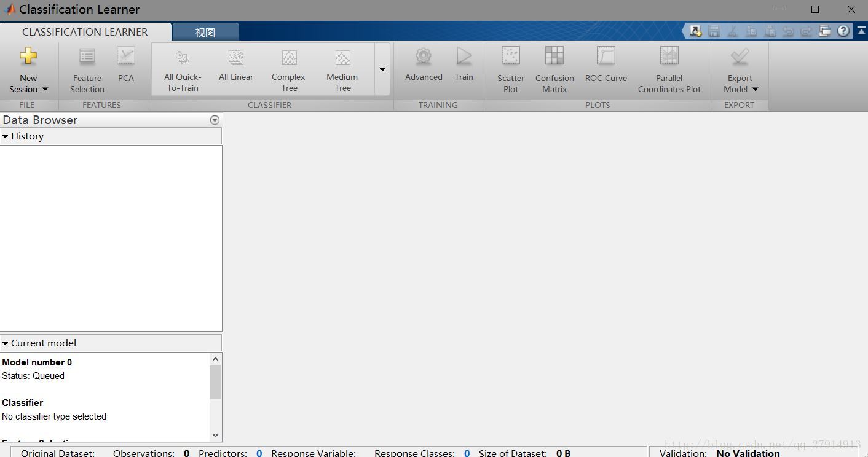Click scroll up arrow in Current model panel
Viewport: 868px width, 457px height.
[215, 359]
